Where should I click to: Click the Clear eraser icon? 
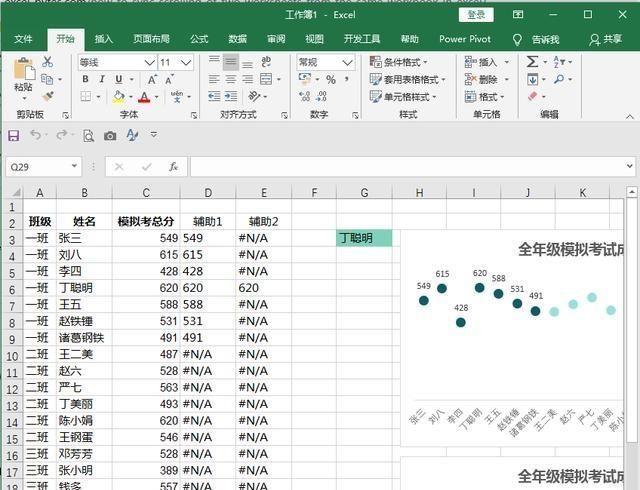pos(532,96)
